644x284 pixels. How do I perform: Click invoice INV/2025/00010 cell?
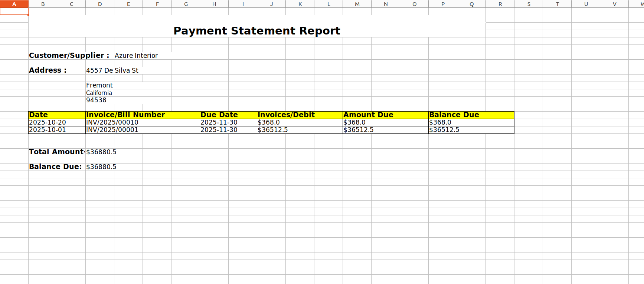(143, 122)
